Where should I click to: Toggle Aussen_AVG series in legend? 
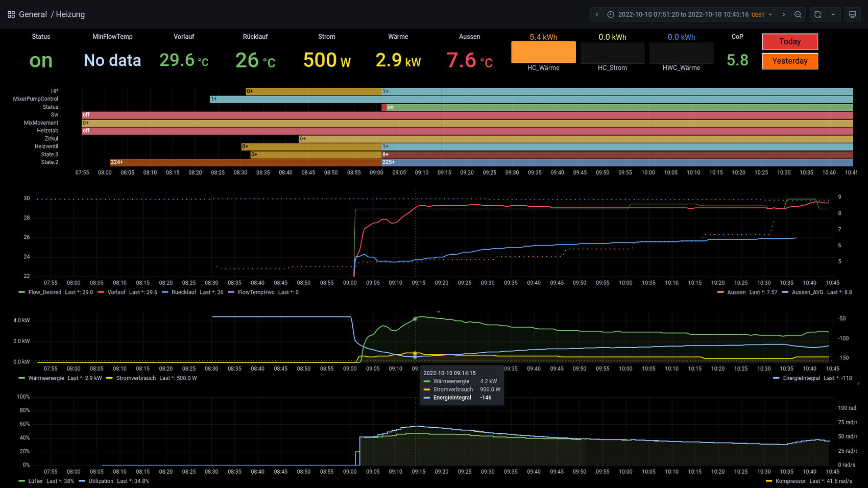[x=807, y=292]
